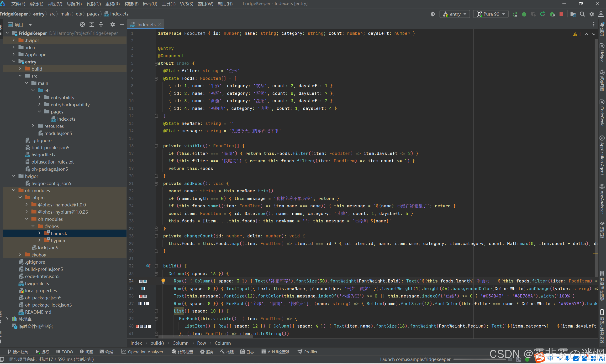This screenshot has height=364, width=606.
Task: Click the user account icon
Action: 601,14
